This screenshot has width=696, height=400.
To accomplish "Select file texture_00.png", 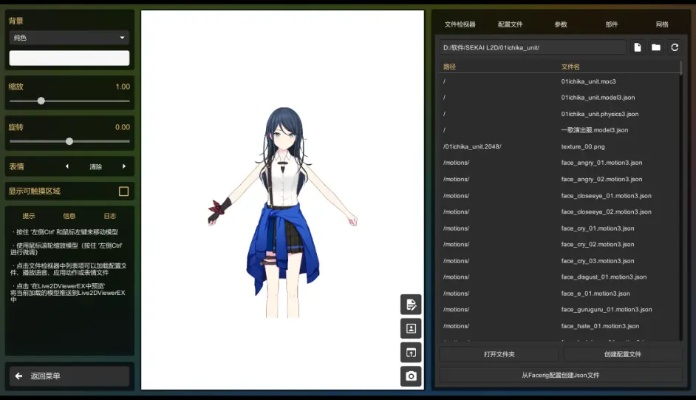I will (x=582, y=147).
